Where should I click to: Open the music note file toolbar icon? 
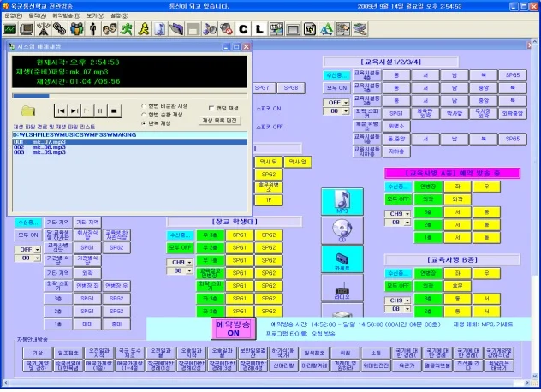[x=159, y=29]
